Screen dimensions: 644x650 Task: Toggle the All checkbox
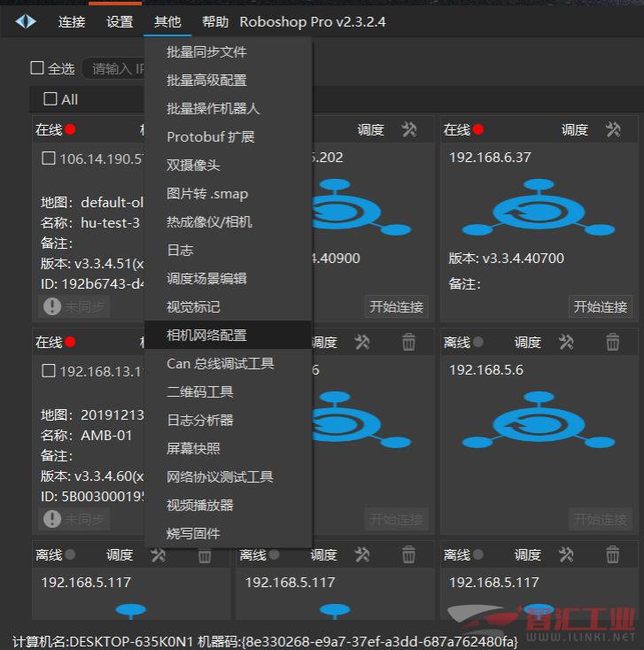[50, 98]
